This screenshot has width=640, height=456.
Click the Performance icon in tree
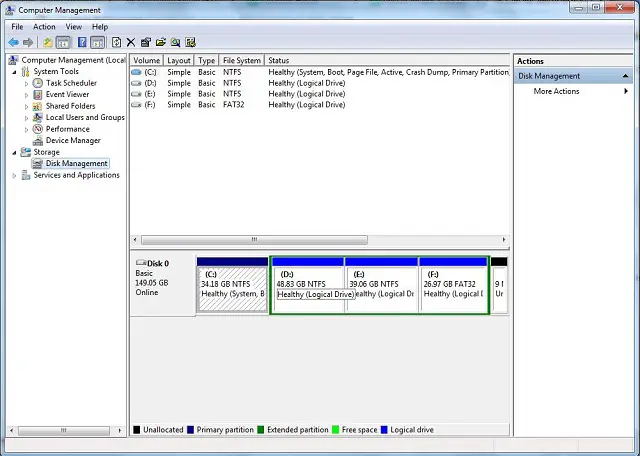pos(38,129)
